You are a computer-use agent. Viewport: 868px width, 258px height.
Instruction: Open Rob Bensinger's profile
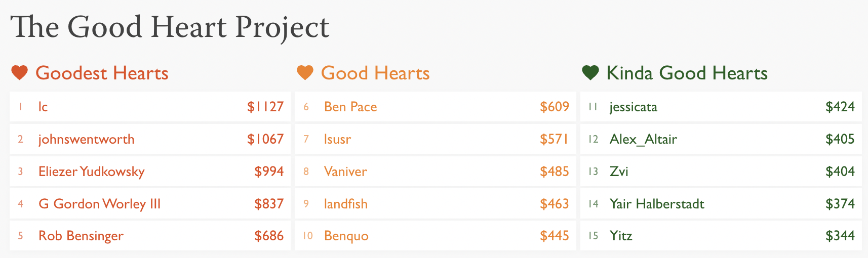coord(81,236)
